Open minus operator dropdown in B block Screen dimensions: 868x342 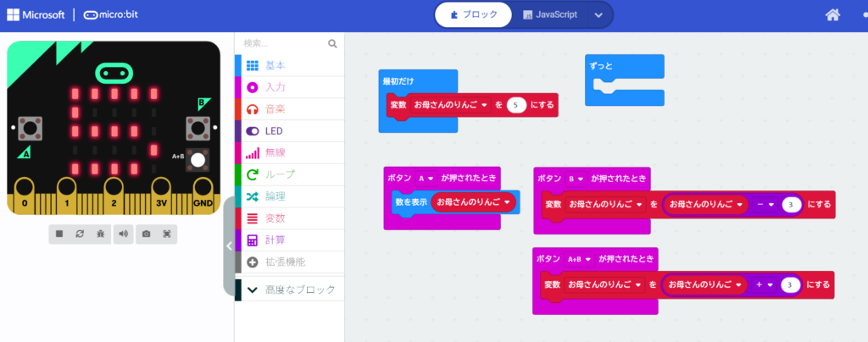(x=765, y=204)
